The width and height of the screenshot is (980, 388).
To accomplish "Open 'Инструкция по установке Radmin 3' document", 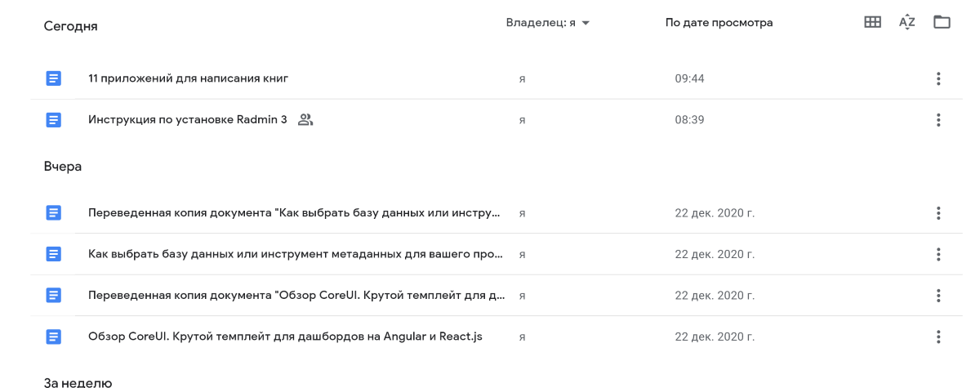I will click(x=187, y=120).
